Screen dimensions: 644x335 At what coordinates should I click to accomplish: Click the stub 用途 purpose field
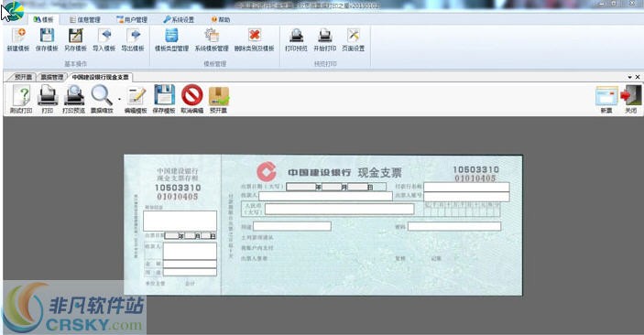(190, 272)
